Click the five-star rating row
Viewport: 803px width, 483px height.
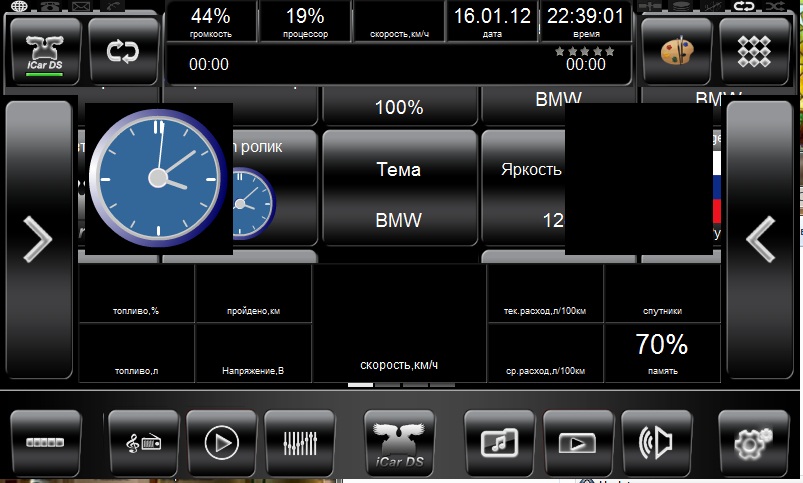tap(585, 50)
